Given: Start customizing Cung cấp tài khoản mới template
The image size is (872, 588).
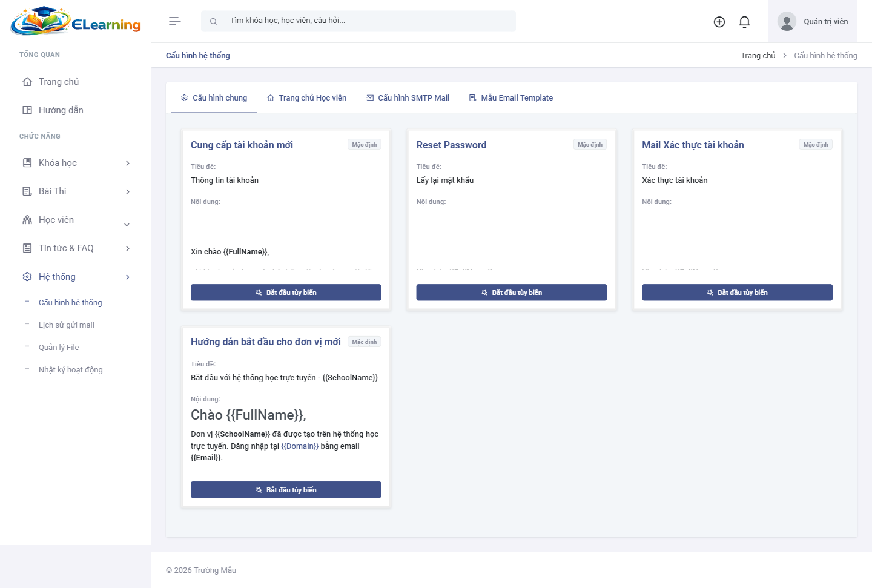Looking at the screenshot, I should click(286, 292).
